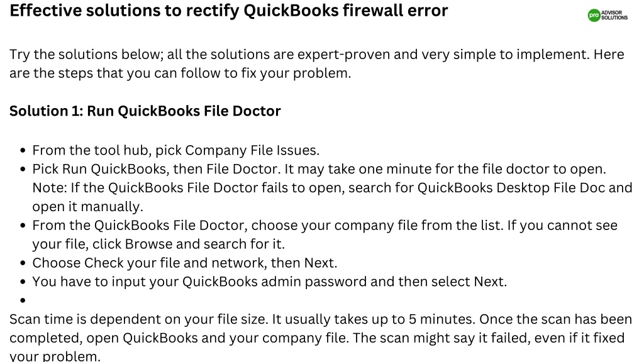This screenshot has width=644, height=362.
Task: Select the bullet 'From the tool hub, pick Company File Issues'
Action: tap(176, 150)
